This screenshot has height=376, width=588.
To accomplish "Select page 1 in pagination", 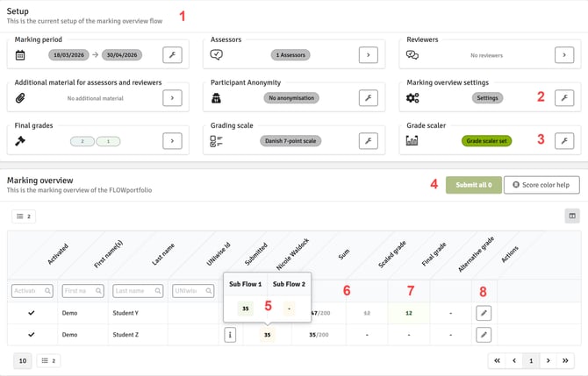I will [x=531, y=360].
